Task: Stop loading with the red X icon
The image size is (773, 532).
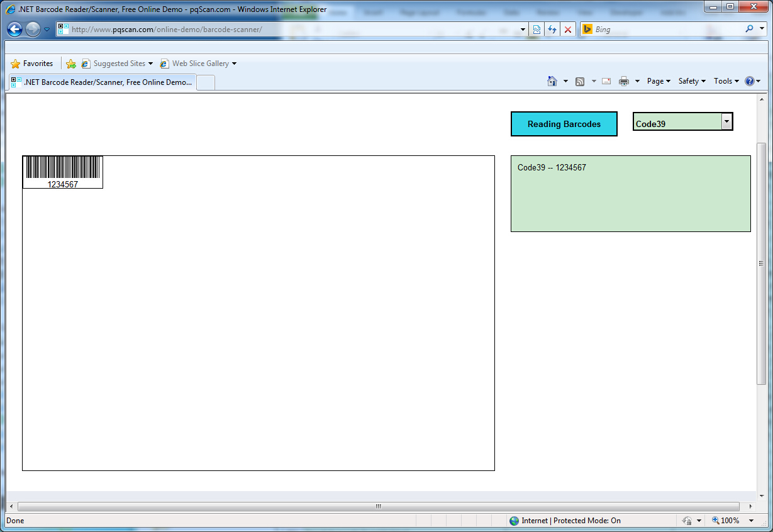Action: (x=568, y=30)
